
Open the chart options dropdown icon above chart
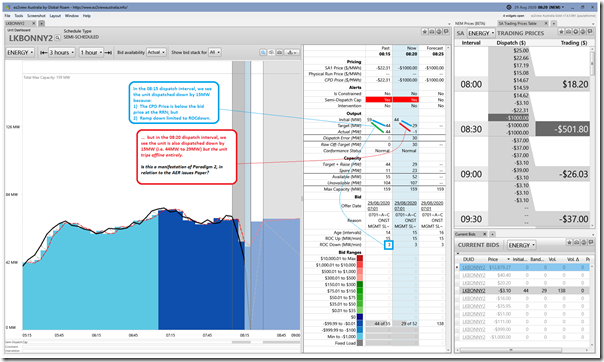292,52
